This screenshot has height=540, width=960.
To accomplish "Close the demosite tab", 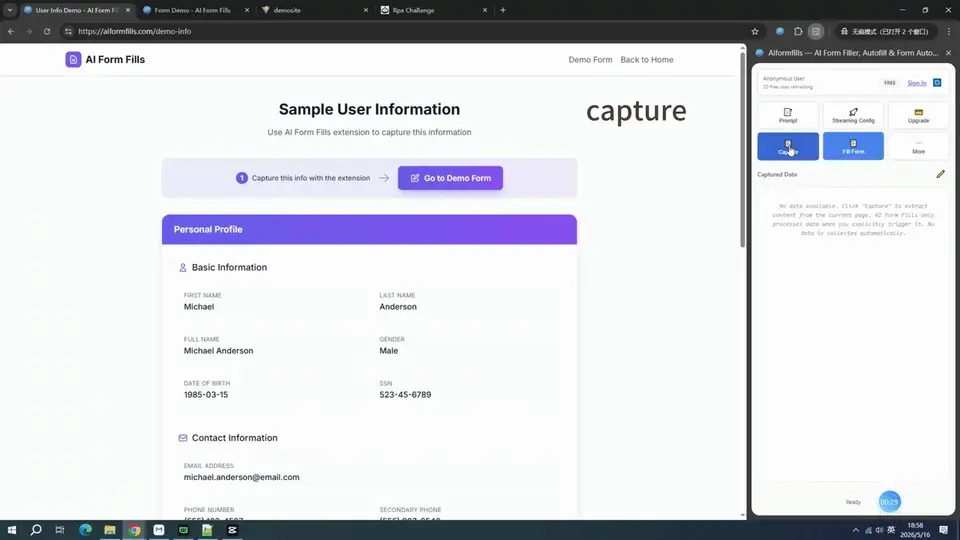I will [x=366, y=10].
